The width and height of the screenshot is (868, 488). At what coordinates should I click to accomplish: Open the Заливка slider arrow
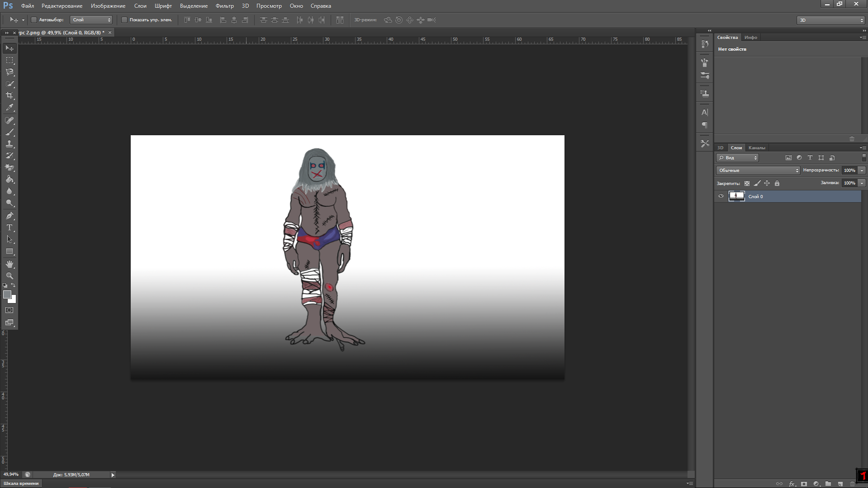pyautogui.click(x=862, y=183)
